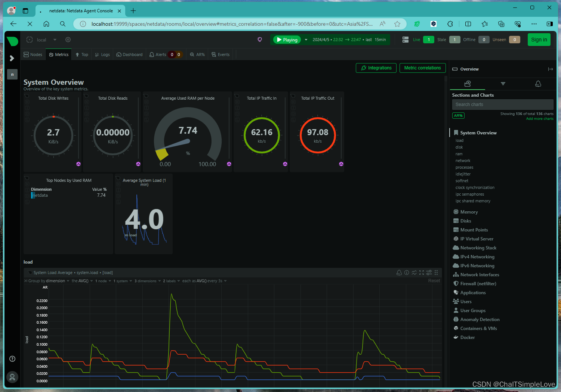Expand the left sidebar arrow

12,58
